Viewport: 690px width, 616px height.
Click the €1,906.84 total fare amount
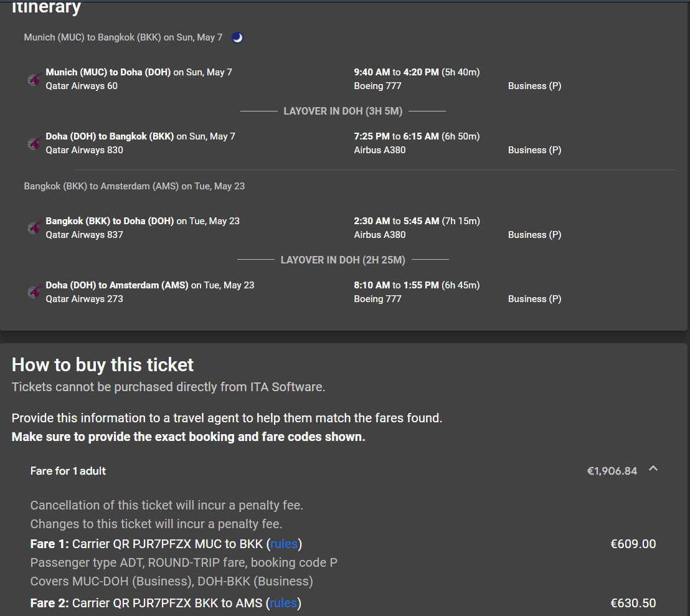(612, 471)
